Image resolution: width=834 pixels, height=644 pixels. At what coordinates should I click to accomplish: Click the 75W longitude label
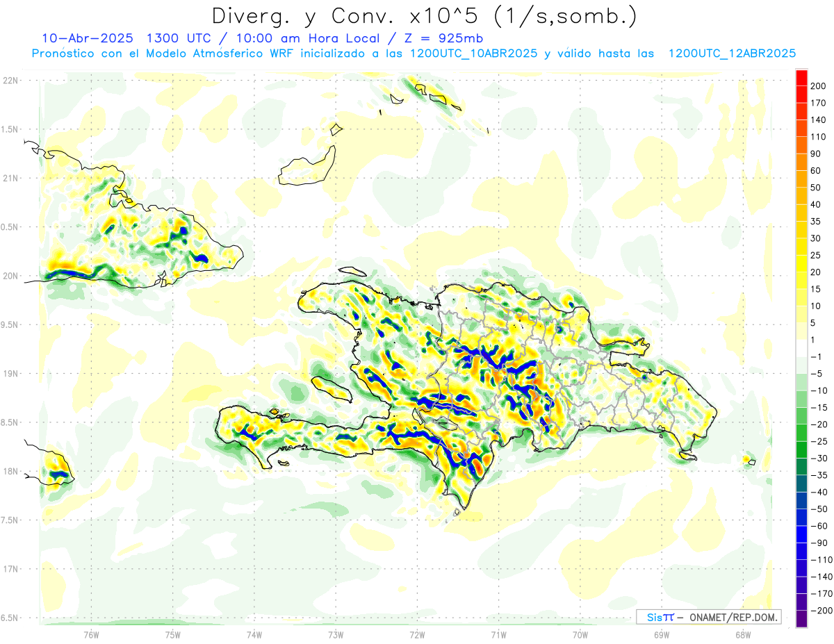tap(173, 634)
